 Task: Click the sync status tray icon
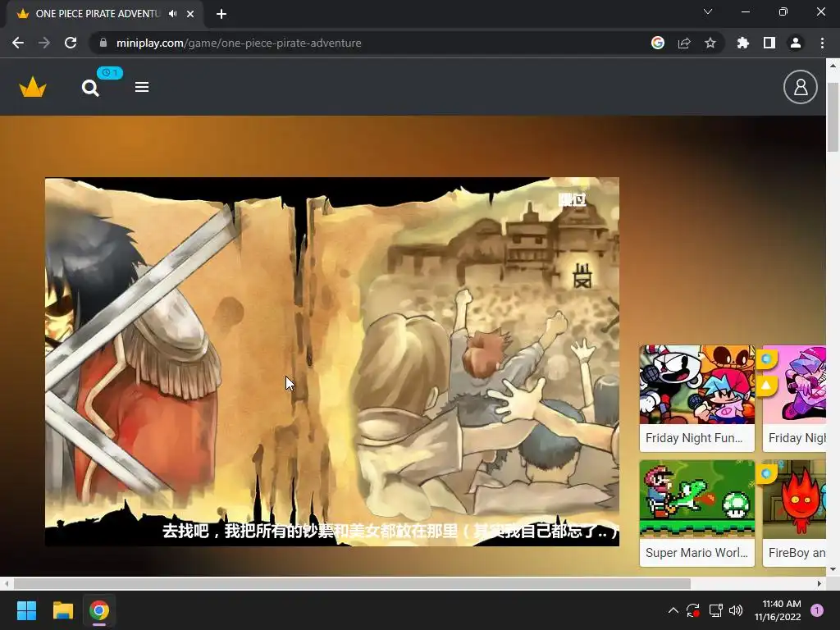(x=693, y=610)
